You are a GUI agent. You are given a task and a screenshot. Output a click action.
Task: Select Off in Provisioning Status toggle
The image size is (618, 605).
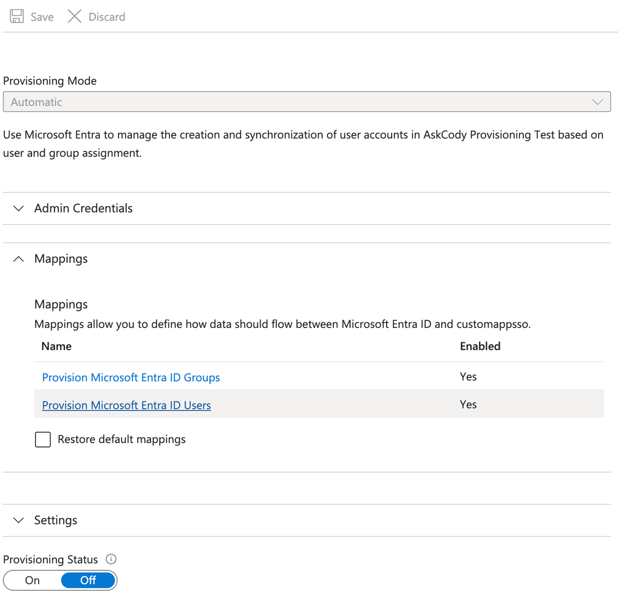88,580
